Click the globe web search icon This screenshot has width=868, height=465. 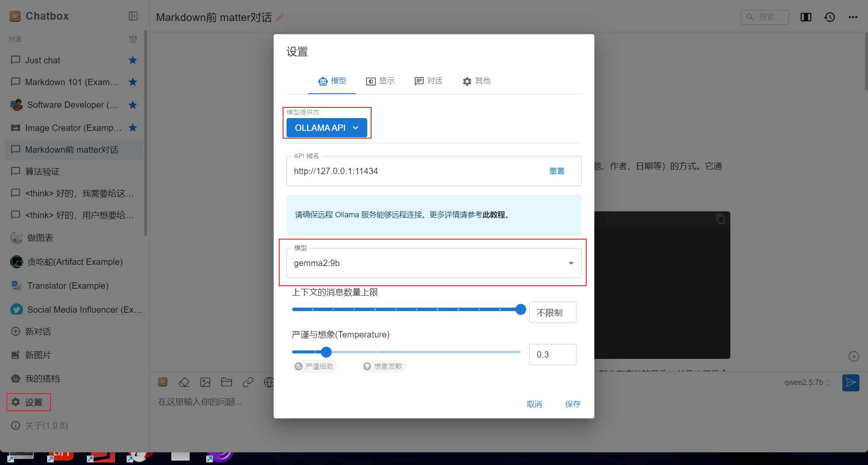269,382
